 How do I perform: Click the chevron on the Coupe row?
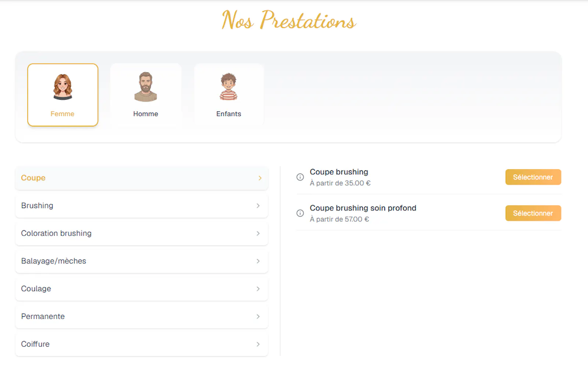click(260, 178)
